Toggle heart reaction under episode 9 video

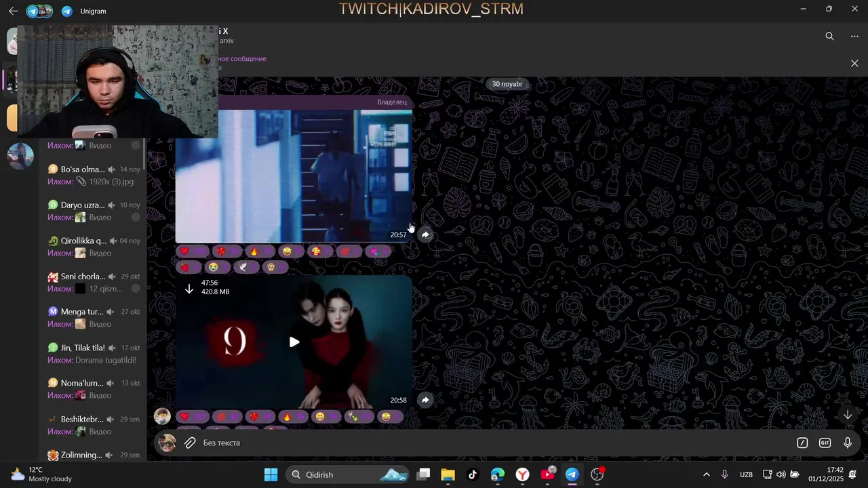pos(193,417)
